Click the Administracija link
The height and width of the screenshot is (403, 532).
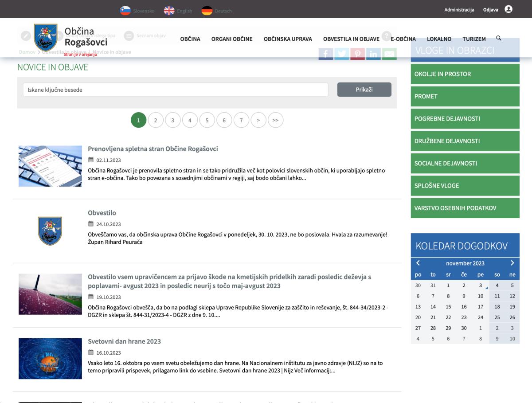coord(459,10)
